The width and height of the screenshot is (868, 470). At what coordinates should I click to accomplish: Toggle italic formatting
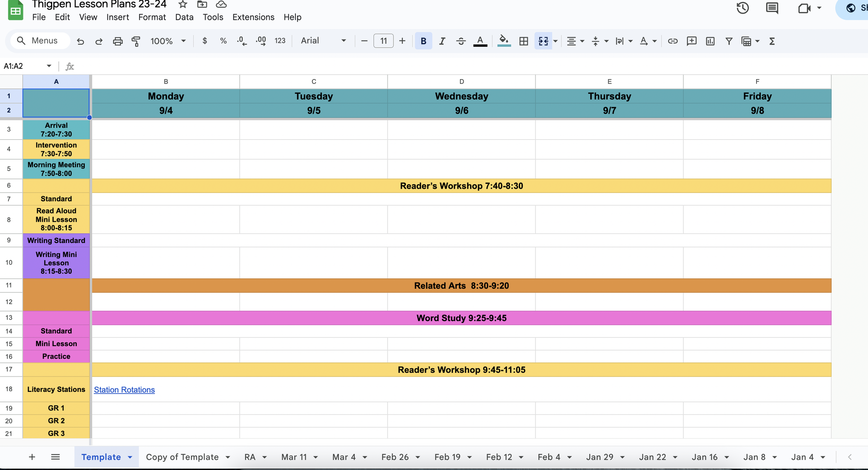[x=442, y=41]
